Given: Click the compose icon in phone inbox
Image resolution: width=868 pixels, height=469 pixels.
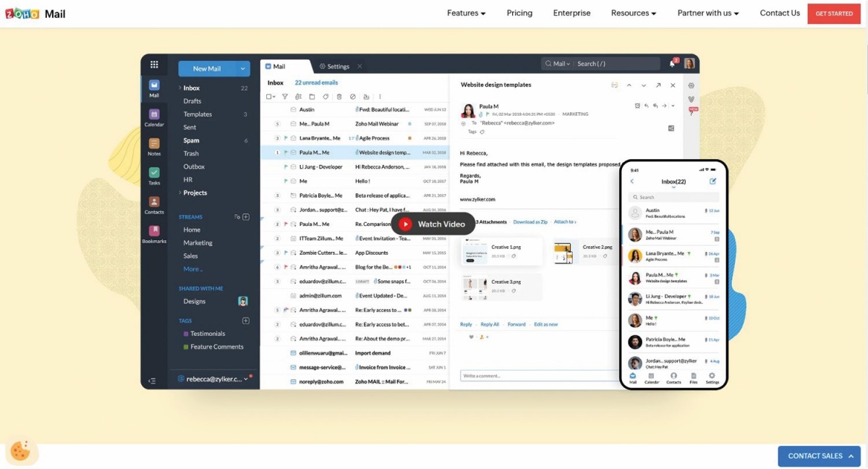Looking at the screenshot, I should 712,181.
